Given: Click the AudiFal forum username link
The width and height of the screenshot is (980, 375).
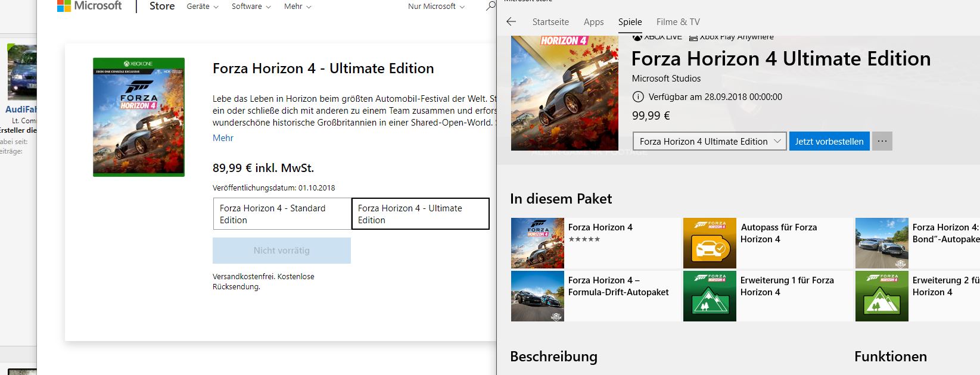Looking at the screenshot, I should 21,110.
